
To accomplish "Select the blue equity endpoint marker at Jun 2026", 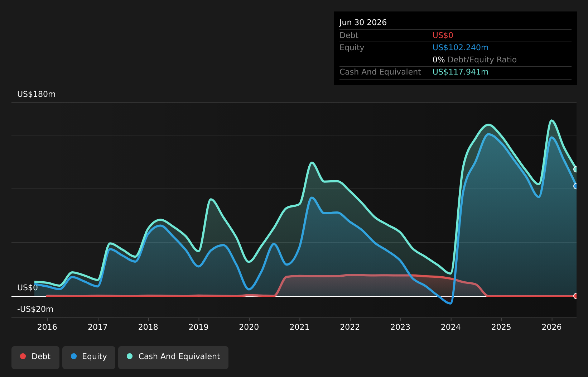I will click(x=576, y=186).
